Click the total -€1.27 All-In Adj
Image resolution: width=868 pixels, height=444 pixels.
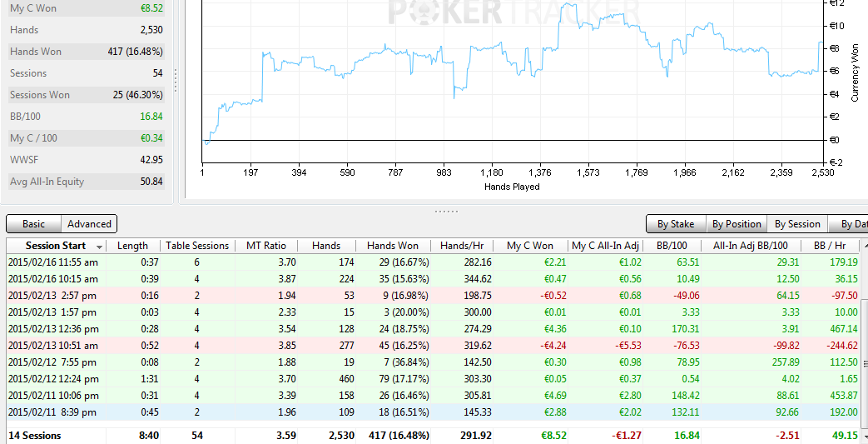[x=625, y=436]
